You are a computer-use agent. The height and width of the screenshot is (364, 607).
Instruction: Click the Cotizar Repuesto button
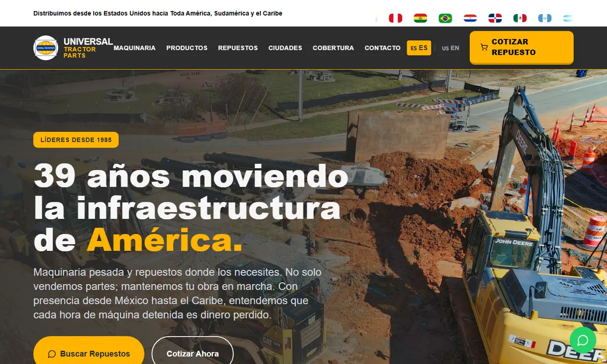click(x=522, y=47)
